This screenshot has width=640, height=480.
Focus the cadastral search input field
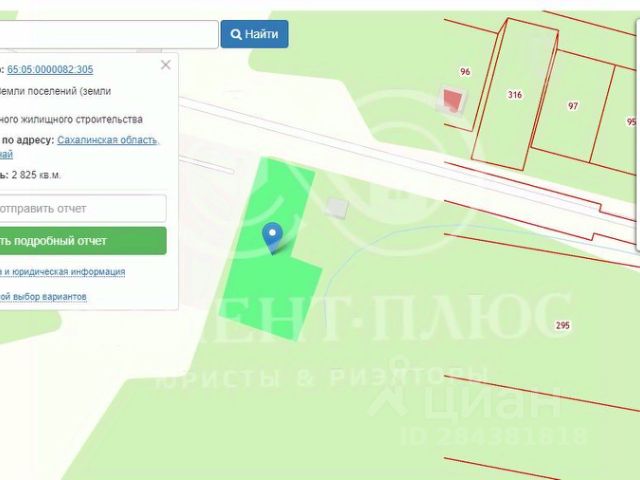(x=109, y=34)
